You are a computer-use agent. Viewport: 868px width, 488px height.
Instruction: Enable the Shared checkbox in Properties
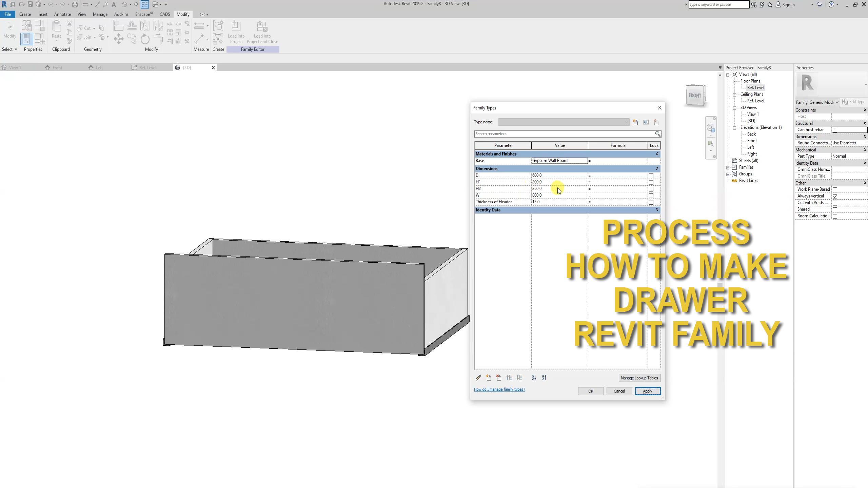(x=835, y=209)
